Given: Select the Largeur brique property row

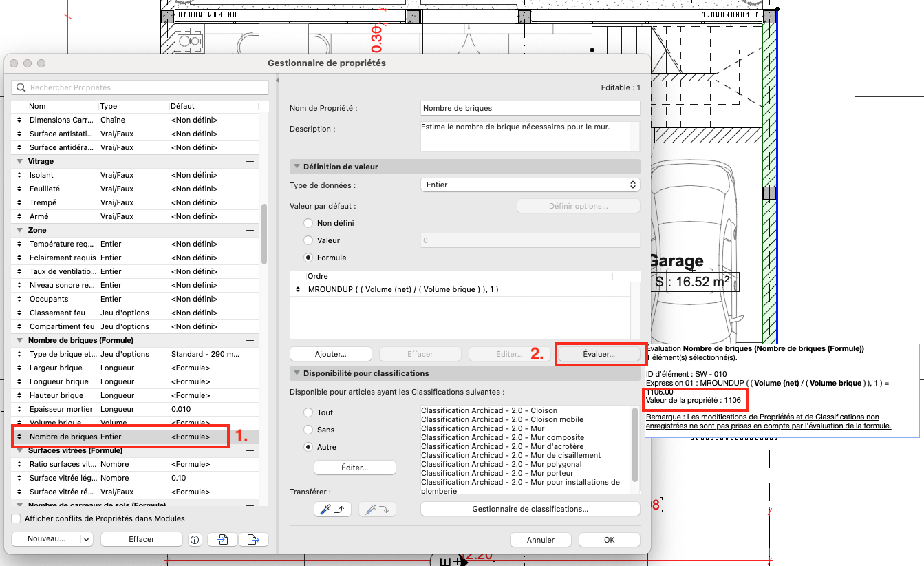Looking at the screenshot, I should 136,368.
